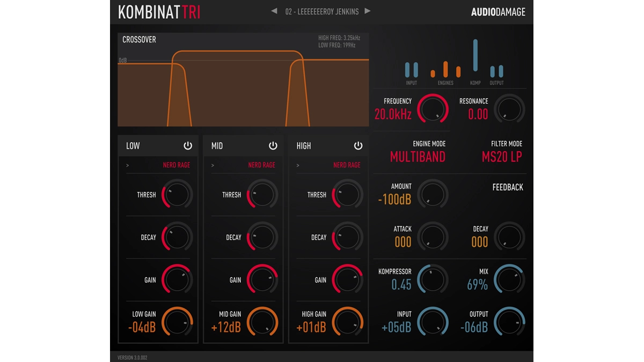The width and height of the screenshot is (644, 362).
Task: Click the KOMPRESSOR knob
Action: (x=433, y=279)
